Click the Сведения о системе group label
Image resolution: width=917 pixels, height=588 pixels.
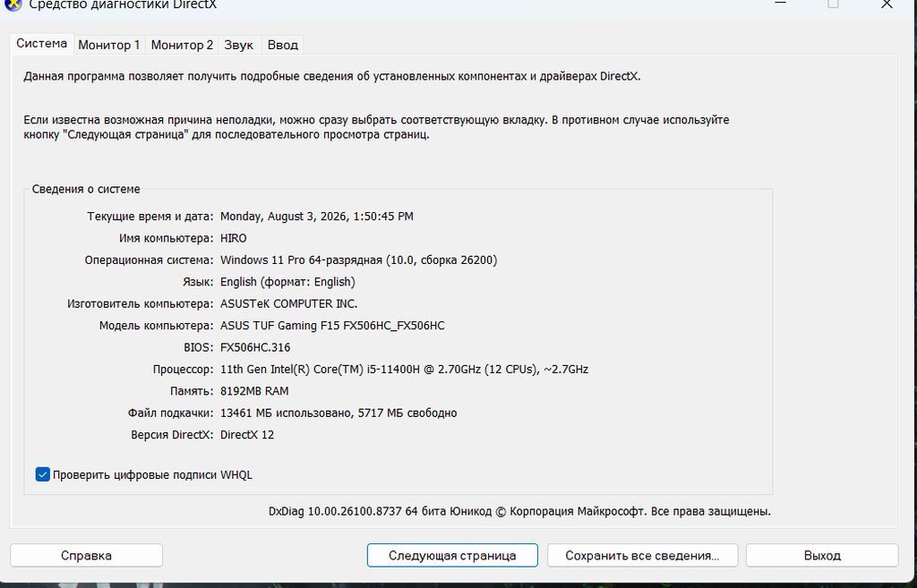tap(86, 190)
